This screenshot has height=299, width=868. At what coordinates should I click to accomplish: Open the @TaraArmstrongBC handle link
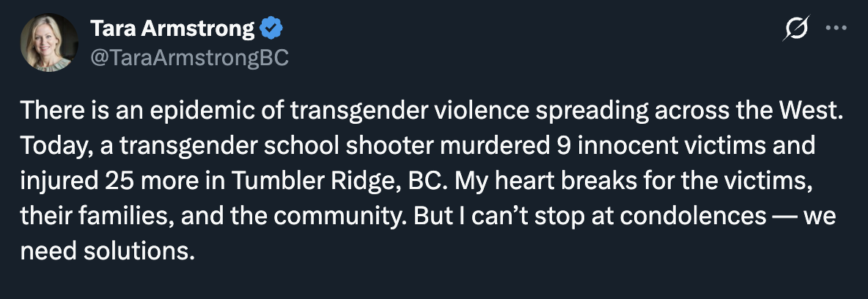point(189,59)
